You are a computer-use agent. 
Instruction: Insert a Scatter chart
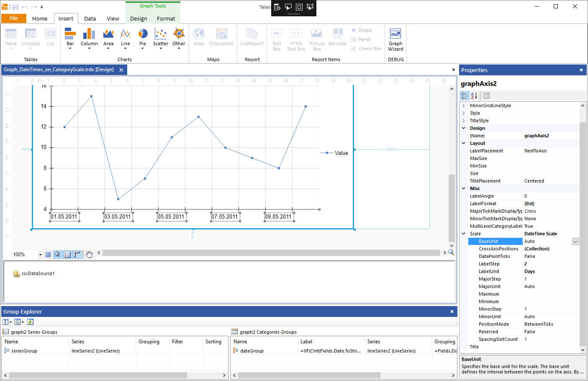point(161,39)
